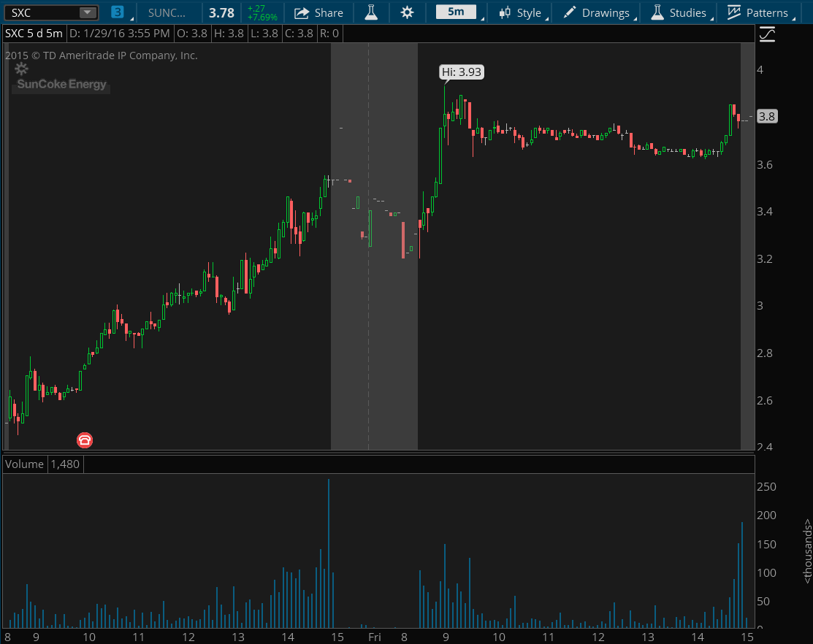Viewport: 813px width, 644px height.
Task: Open chart settings gear icon
Action: pos(407,12)
